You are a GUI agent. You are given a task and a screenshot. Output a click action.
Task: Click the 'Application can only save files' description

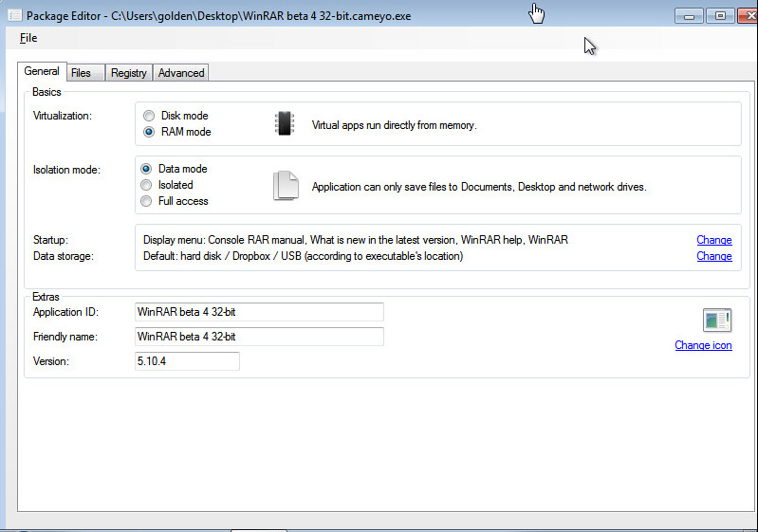click(x=479, y=187)
